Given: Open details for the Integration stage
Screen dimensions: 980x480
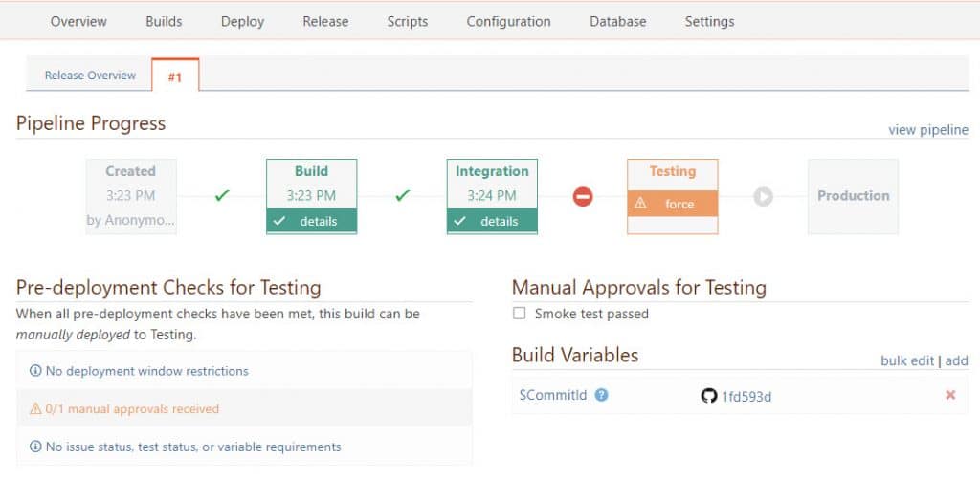Looking at the screenshot, I should click(x=492, y=221).
